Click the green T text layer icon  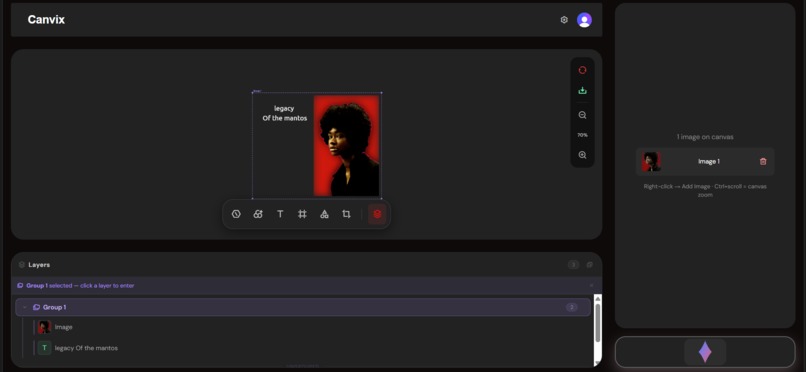click(x=44, y=348)
